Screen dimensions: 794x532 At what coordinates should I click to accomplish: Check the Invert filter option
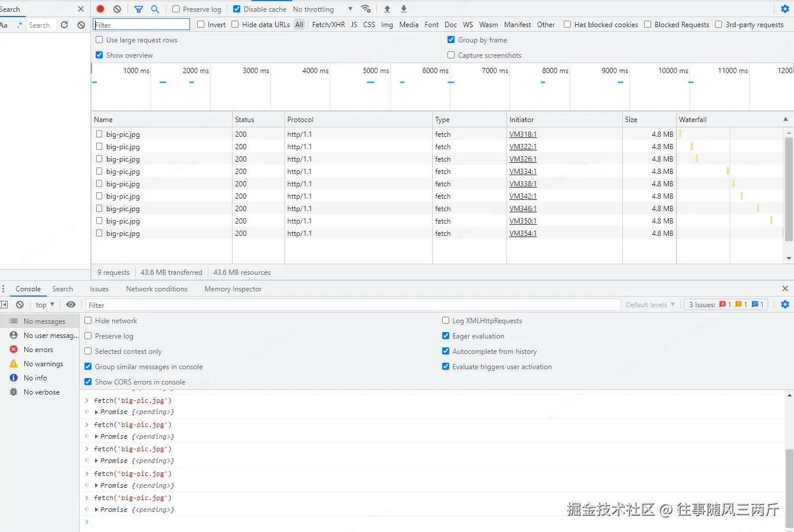(201, 24)
